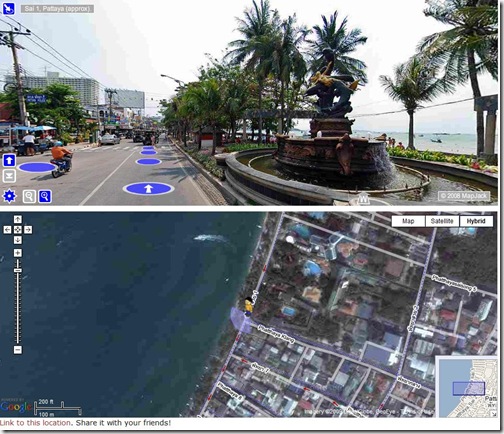Image resolution: width=504 pixels, height=434 pixels.
Task: Collapse the overview map corner arrow
Action: coord(494,414)
